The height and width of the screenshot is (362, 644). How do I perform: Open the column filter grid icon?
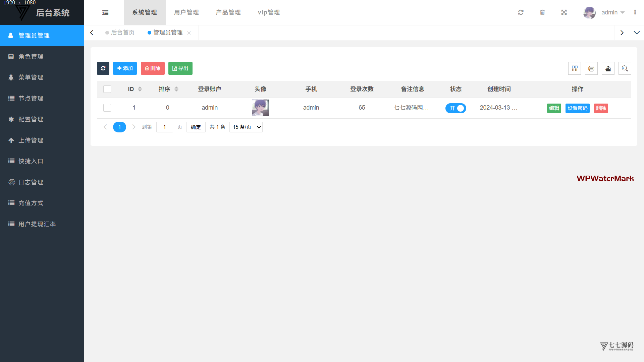(575, 68)
